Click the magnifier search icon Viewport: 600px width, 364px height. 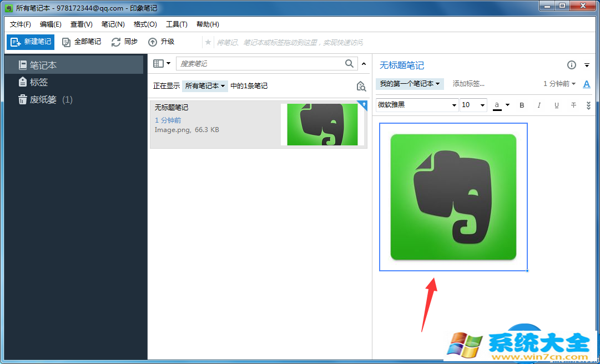pyautogui.click(x=349, y=63)
